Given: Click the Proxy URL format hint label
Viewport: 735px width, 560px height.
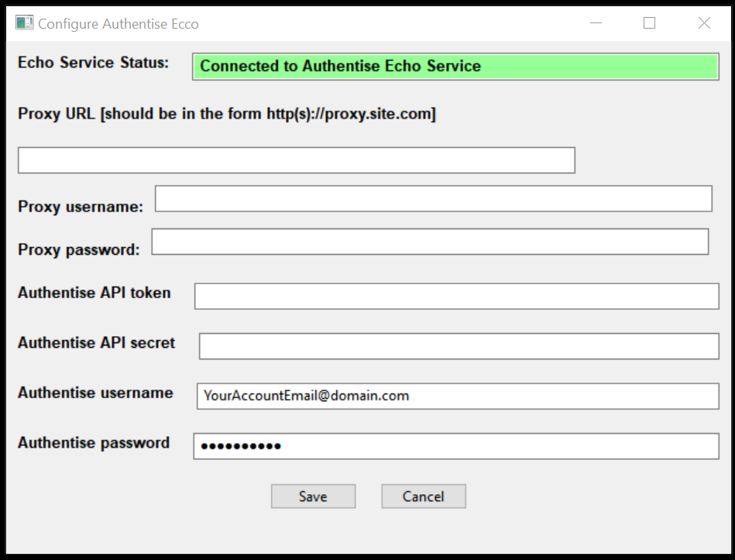Looking at the screenshot, I should (x=227, y=114).
